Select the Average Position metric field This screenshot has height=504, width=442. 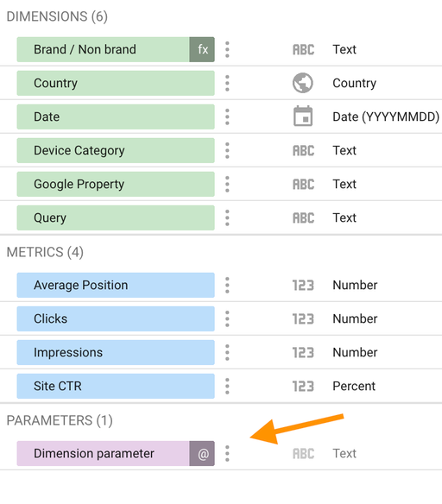(x=116, y=285)
